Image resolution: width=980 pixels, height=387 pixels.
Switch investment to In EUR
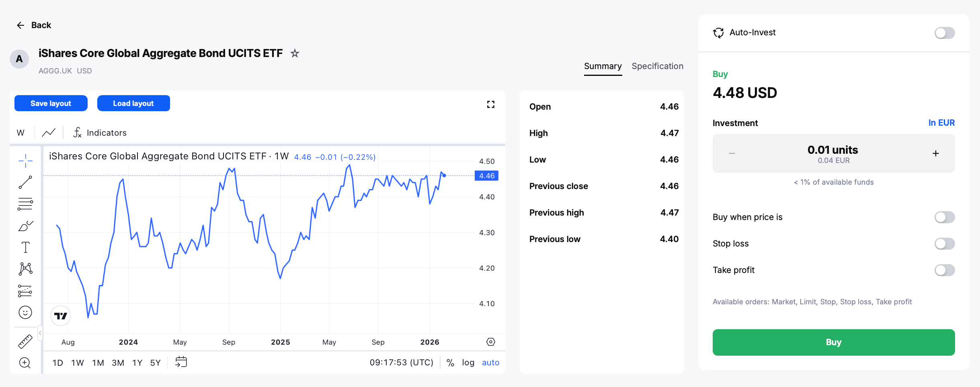tap(941, 123)
